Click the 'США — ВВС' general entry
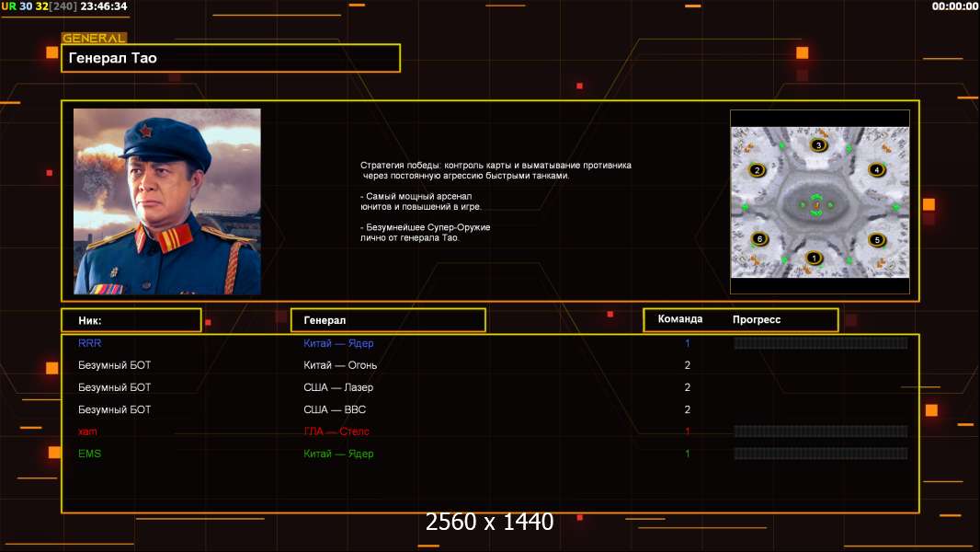This screenshot has width=980, height=552. pyautogui.click(x=335, y=409)
